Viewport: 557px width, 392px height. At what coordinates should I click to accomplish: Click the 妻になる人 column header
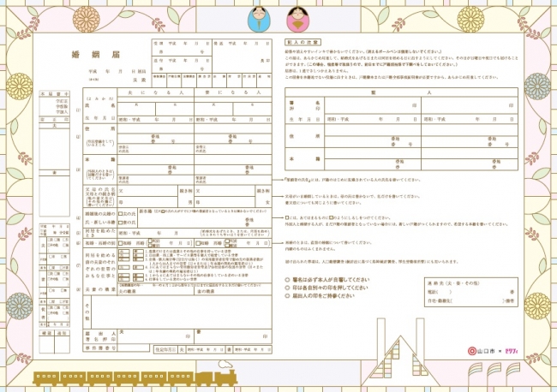point(231,91)
